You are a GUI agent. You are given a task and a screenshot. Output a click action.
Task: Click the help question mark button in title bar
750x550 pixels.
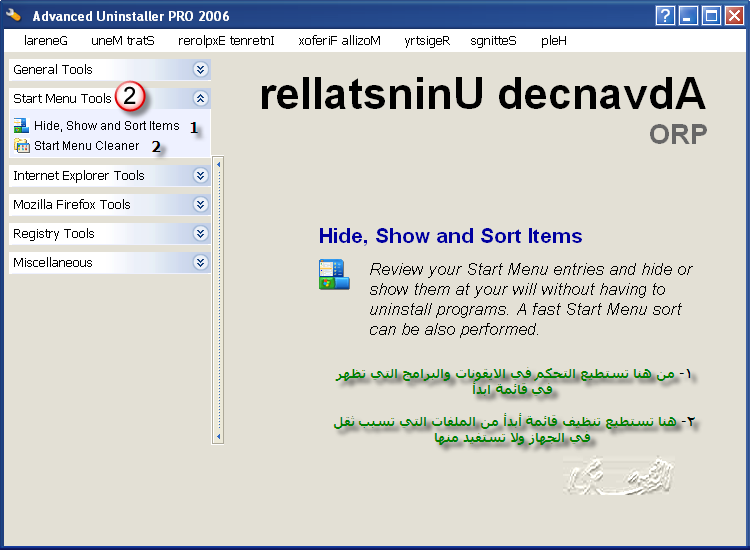click(x=665, y=16)
